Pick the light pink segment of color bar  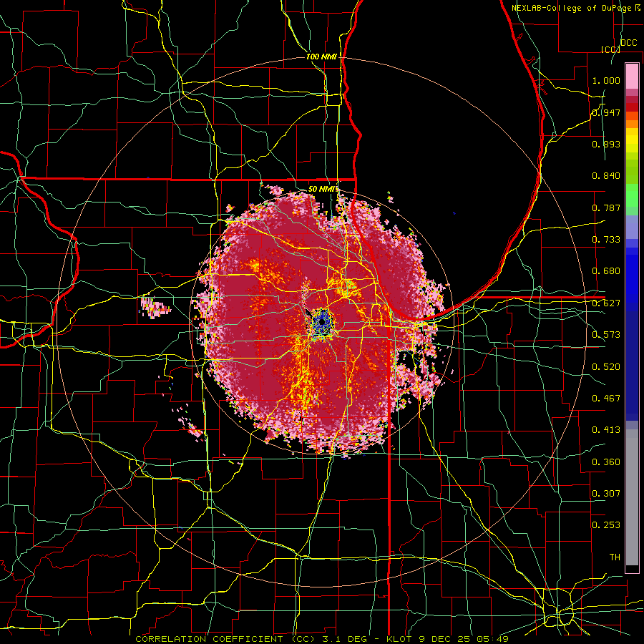pyautogui.click(x=632, y=76)
